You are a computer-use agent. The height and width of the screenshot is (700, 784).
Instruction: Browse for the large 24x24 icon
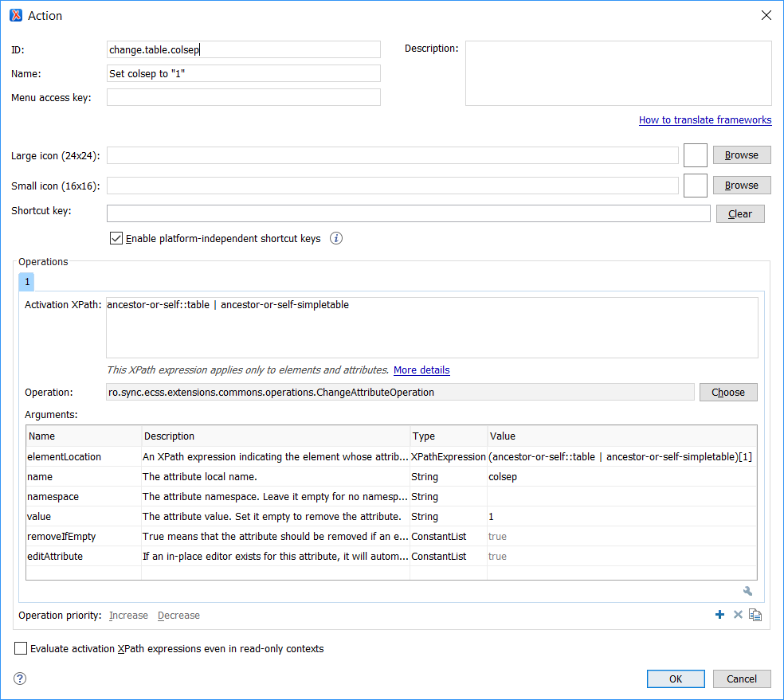click(x=741, y=155)
